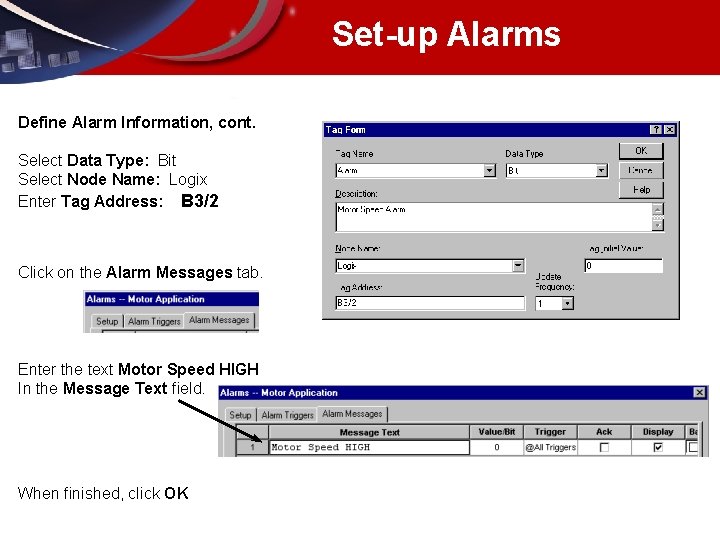This screenshot has width=720, height=540.
Task: Click Setup tab in the small Alarms snippet
Action: pyautogui.click(x=107, y=321)
